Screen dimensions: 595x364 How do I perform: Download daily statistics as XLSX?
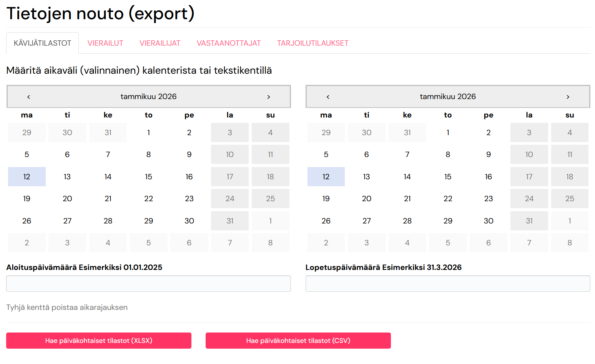click(x=99, y=341)
